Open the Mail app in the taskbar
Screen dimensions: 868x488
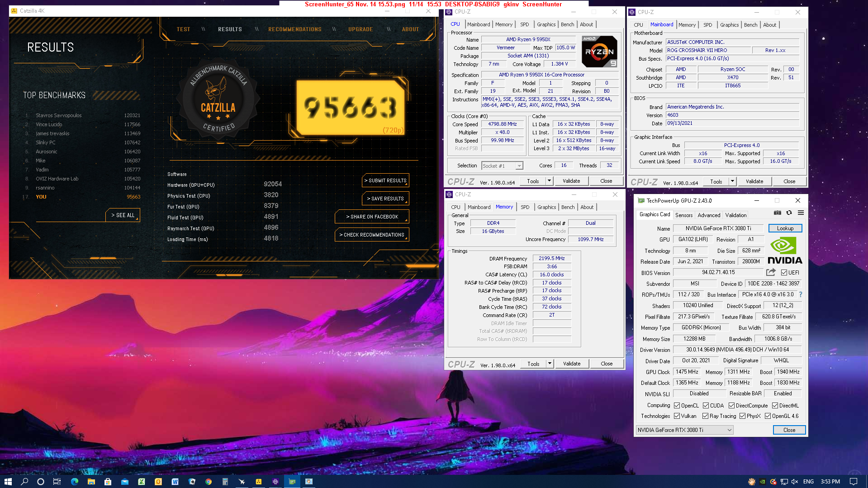[125, 481]
